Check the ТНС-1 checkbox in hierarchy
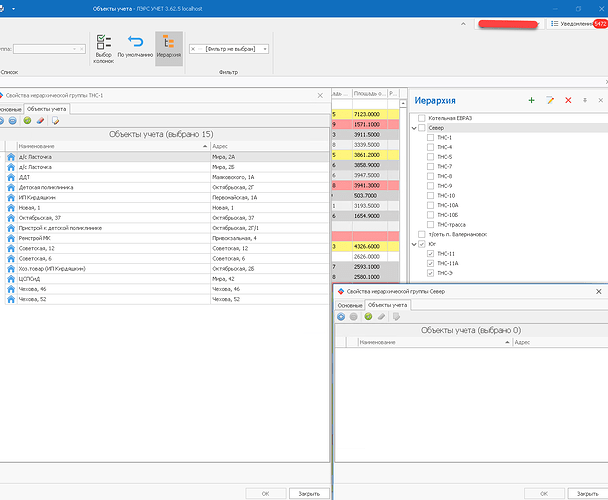Screen dimensions: 608x500 431,138
